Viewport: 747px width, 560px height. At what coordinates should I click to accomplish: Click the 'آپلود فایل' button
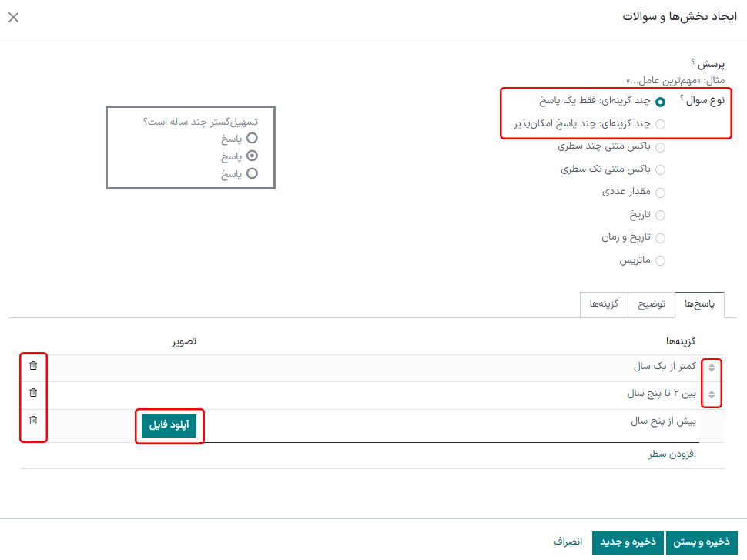click(x=169, y=424)
